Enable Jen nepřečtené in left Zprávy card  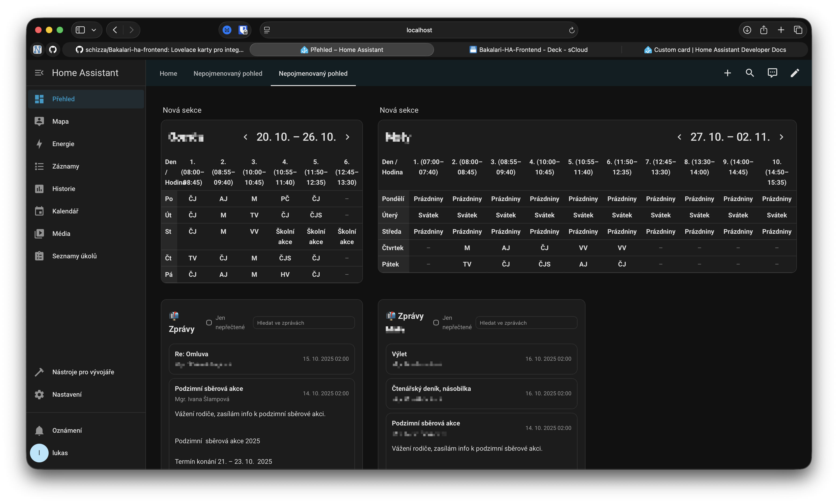209,323
